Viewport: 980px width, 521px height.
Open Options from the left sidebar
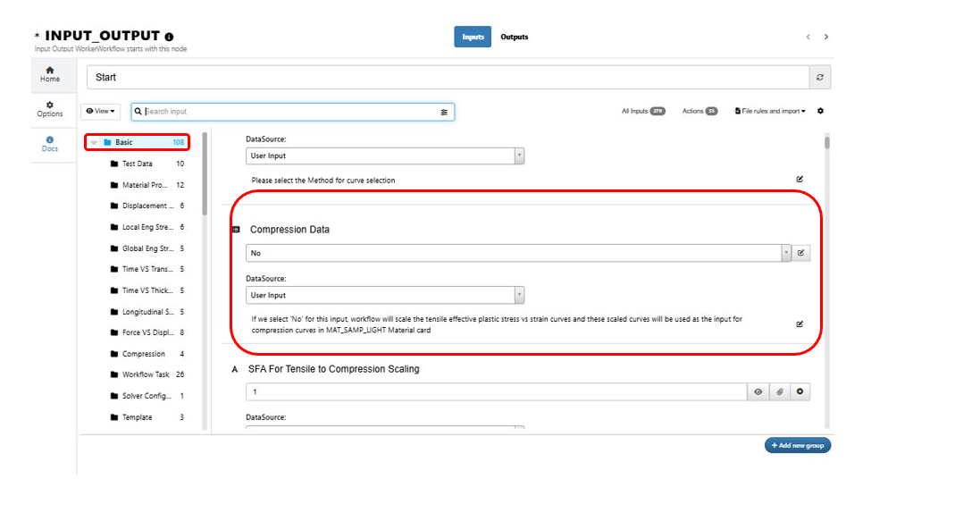click(51, 107)
